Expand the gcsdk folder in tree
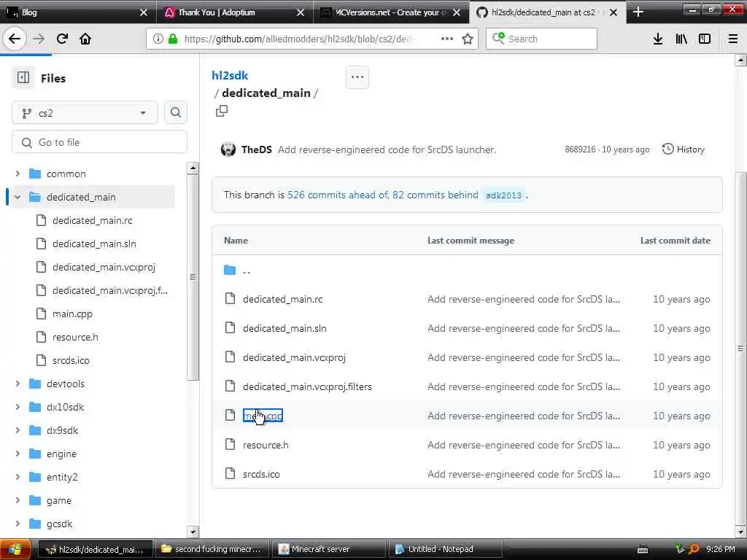Image resolution: width=747 pixels, height=560 pixels. 18,524
